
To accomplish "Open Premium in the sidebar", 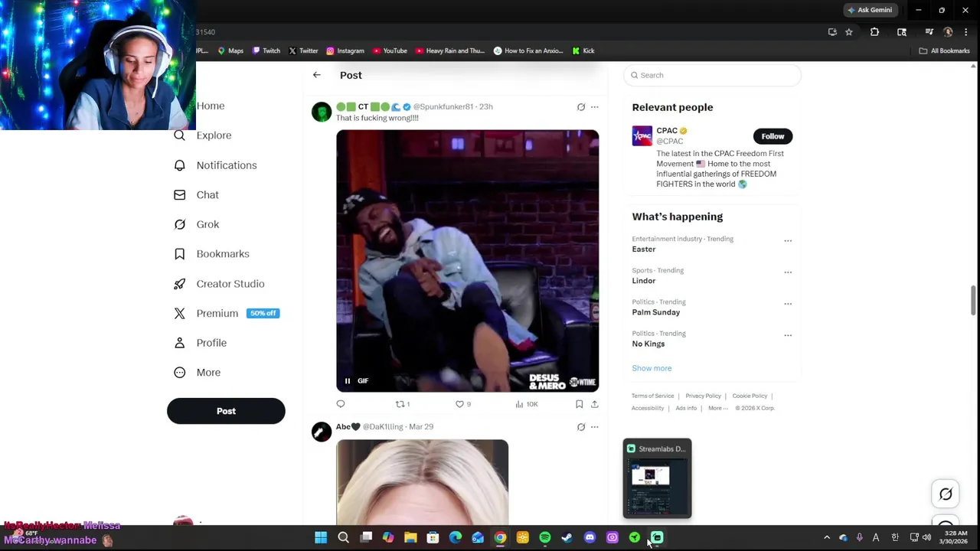I will pyautogui.click(x=217, y=314).
